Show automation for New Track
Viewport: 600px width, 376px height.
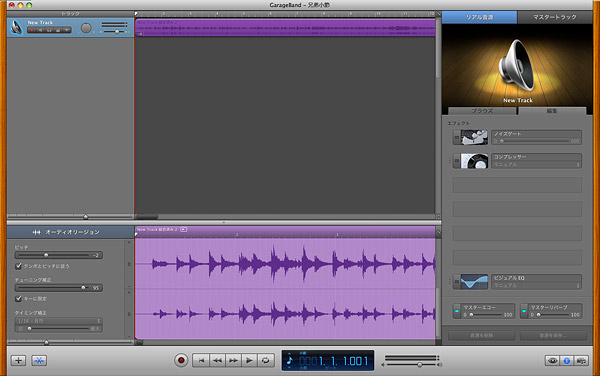click(x=66, y=30)
